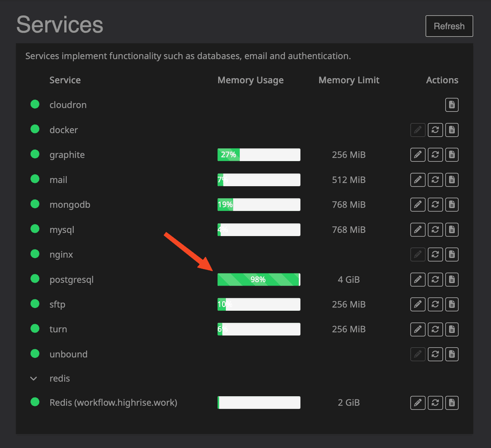491x448 pixels.
Task: Open nginx logs
Action: 452,254
